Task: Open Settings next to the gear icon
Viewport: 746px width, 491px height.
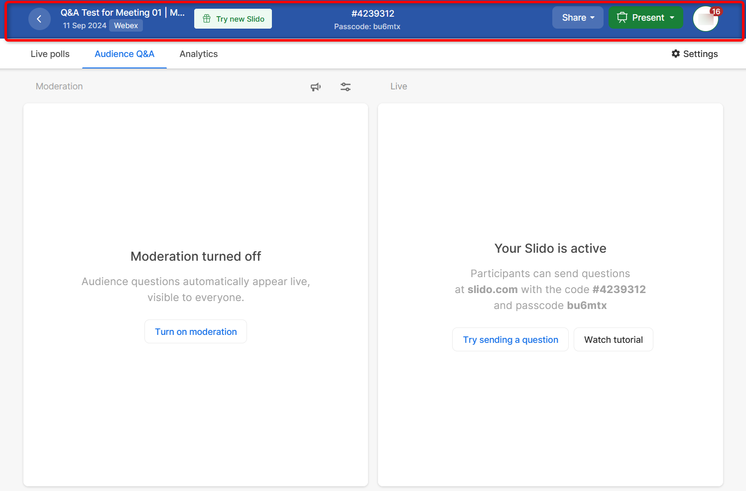Action: coord(695,54)
